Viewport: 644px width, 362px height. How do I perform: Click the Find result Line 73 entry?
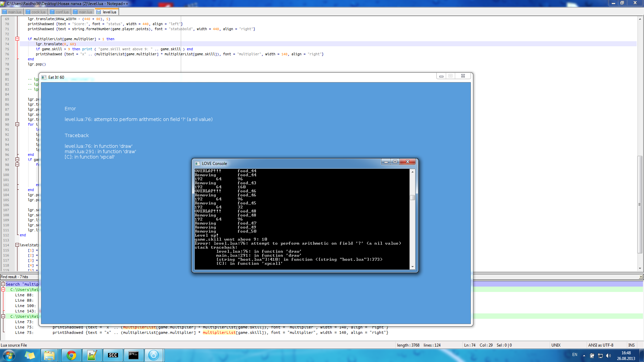point(24,322)
